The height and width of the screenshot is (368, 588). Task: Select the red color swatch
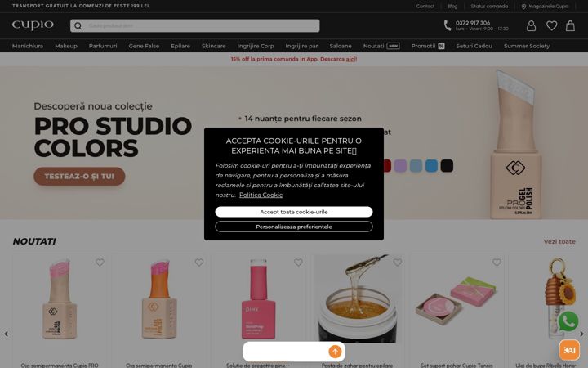click(387, 165)
